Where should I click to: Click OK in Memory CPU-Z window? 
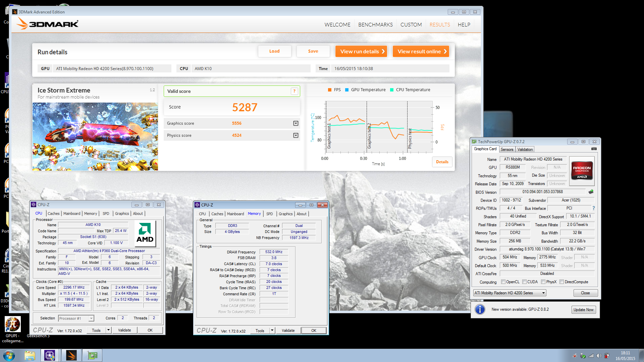point(314,330)
